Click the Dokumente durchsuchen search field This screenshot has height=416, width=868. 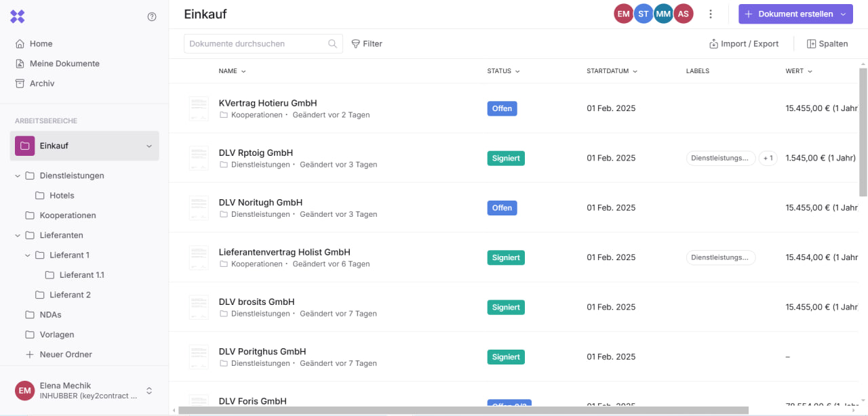click(256, 44)
